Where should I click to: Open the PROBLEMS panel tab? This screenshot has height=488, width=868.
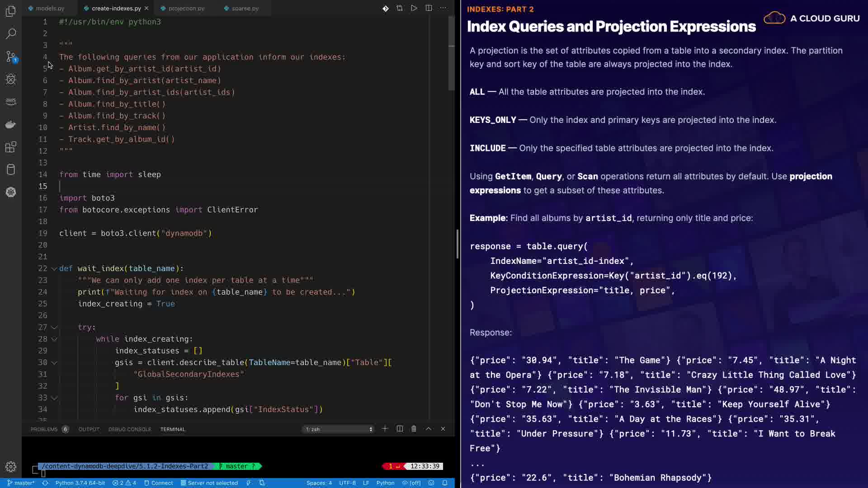coord(44,429)
